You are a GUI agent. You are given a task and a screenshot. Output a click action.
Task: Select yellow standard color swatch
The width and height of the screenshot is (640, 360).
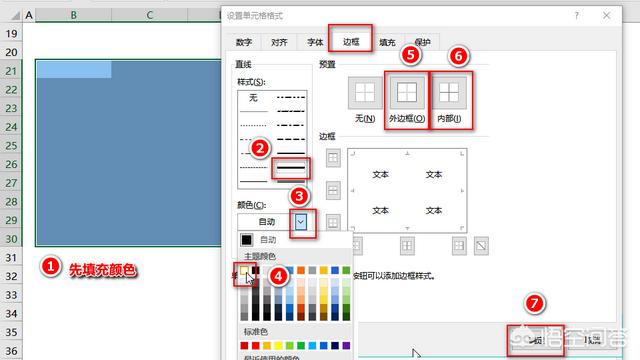click(x=278, y=346)
